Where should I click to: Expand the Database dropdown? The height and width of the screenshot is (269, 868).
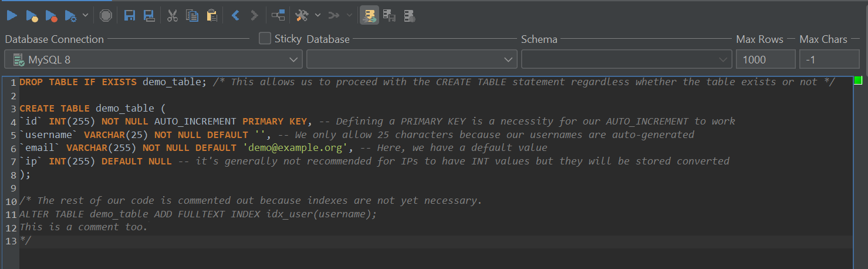pos(411,59)
